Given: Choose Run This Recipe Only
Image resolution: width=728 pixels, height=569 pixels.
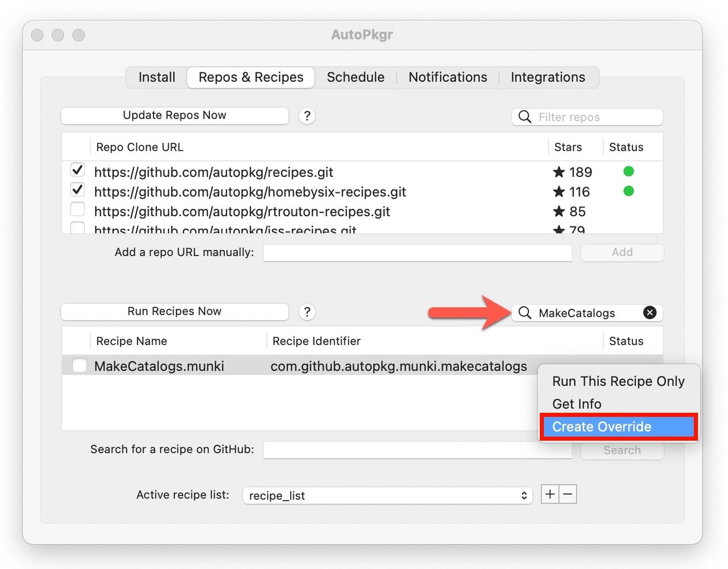Looking at the screenshot, I should [x=618, y=381].
